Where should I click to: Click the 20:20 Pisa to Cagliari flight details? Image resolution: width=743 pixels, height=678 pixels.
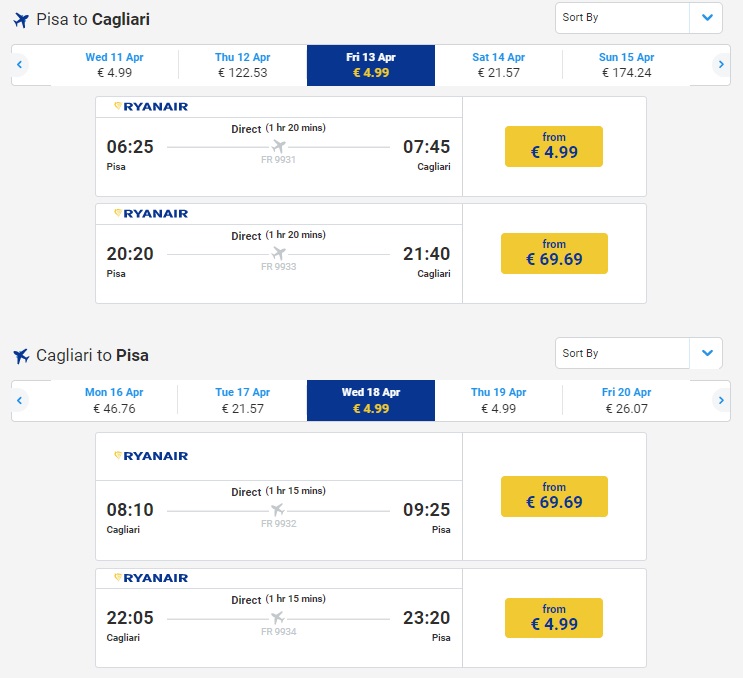point(278,253)
